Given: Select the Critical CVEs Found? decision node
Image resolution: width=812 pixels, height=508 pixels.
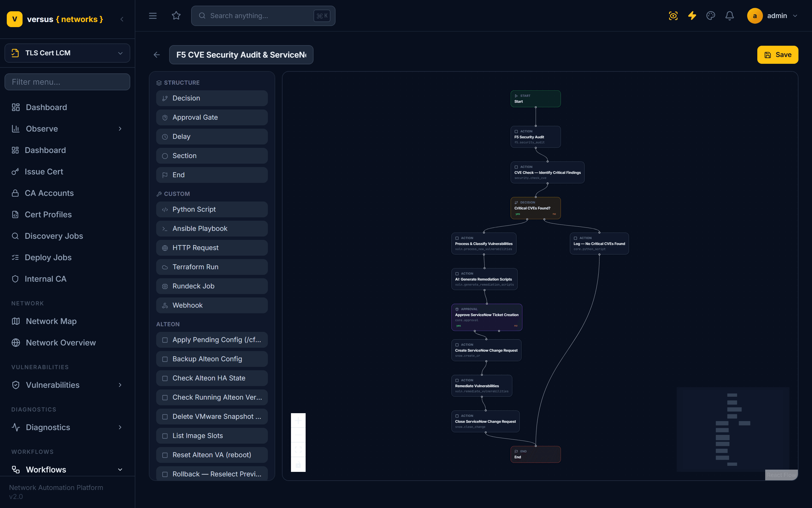Looking at the screenshot, I should coord(535,208).
